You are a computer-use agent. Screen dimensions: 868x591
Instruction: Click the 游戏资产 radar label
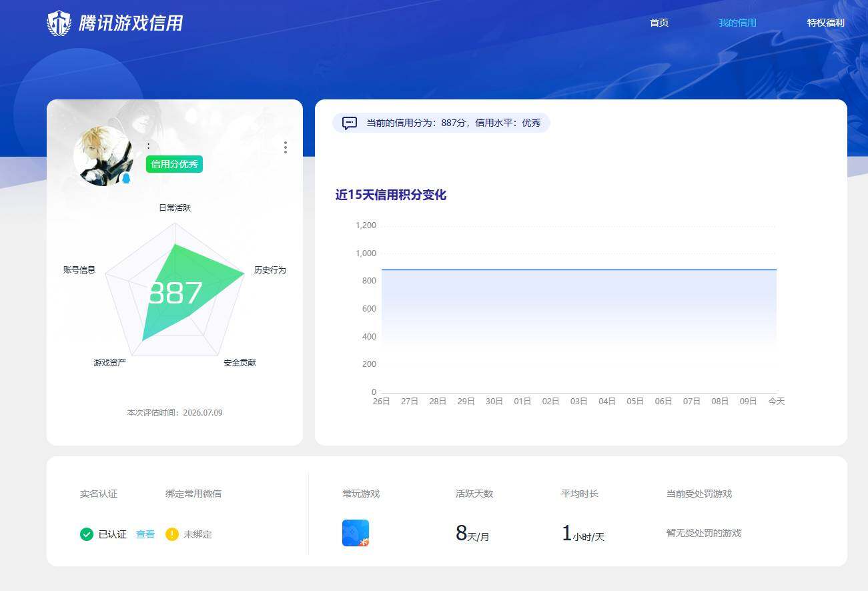[x=110, y=362]
